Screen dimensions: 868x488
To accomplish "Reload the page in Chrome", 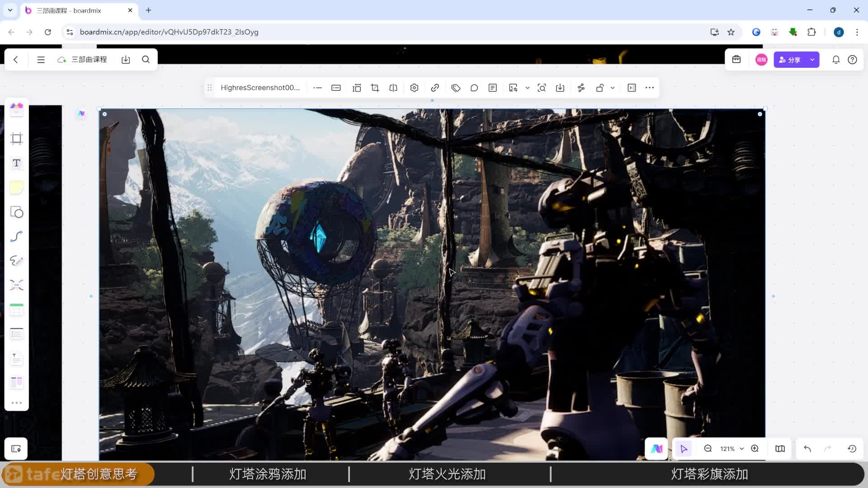I will (47, 32).
